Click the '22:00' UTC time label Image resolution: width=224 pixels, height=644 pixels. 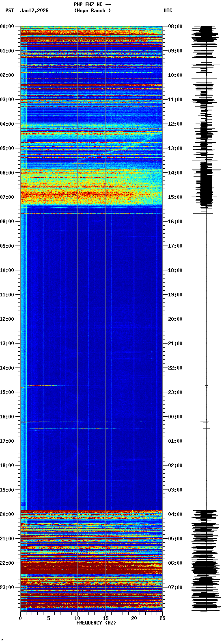(175, 368)
